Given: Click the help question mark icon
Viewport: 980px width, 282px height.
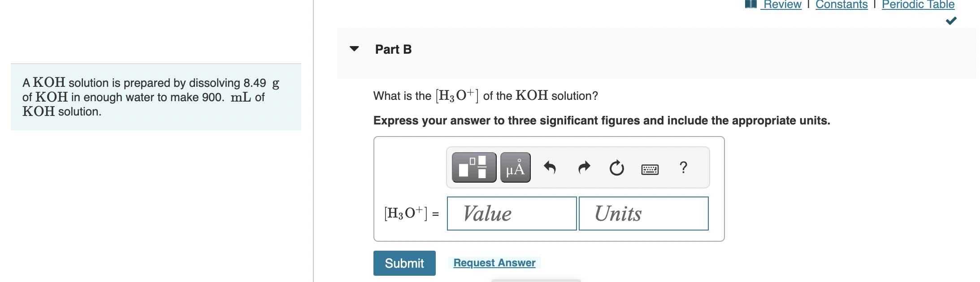Looking at the screenshot, I should pyautogui.click(x=683, y=168).
